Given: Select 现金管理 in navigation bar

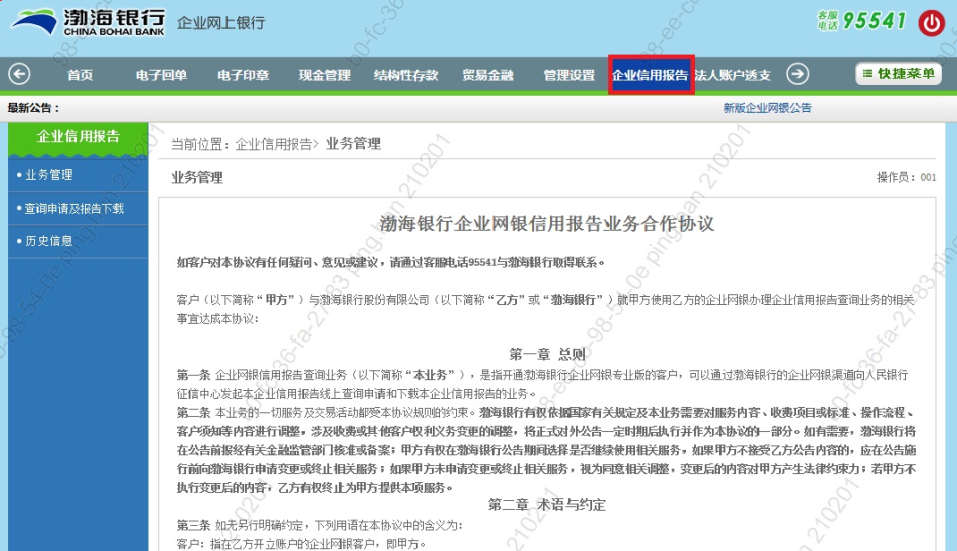Looking at the screenshot, I should 324,75.
